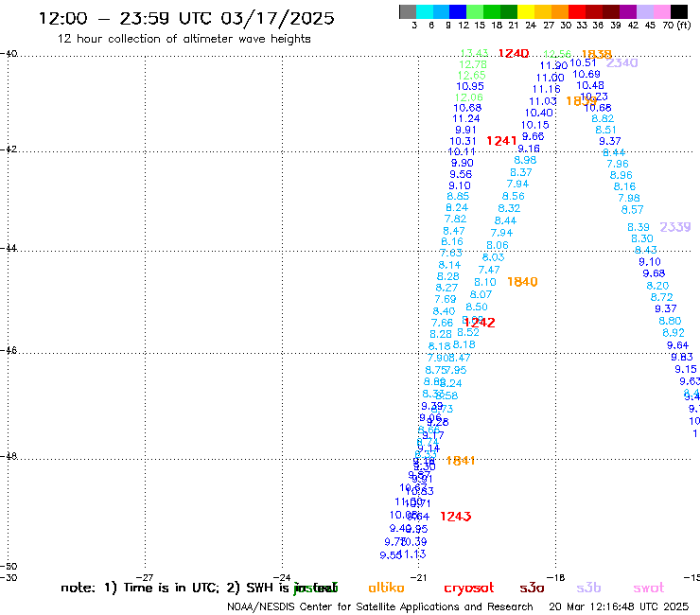Pick the orange legend swatch
This screenshot has height=615, width=700.
(x=560, y=11)
